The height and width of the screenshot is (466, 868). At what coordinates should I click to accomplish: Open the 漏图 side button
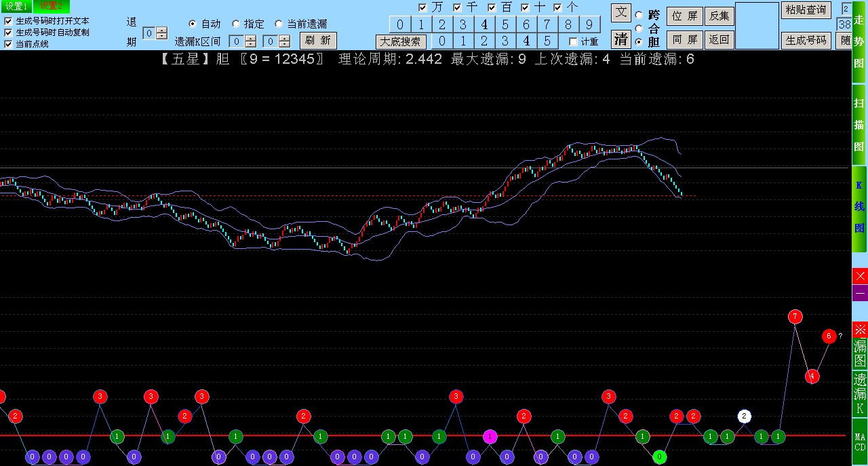860,345
